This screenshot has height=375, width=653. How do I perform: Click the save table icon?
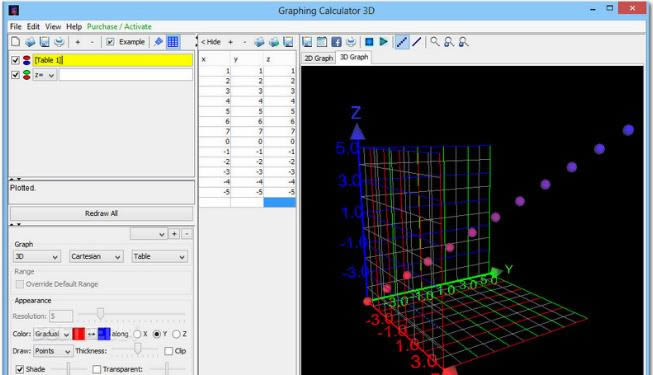(288, 42)
